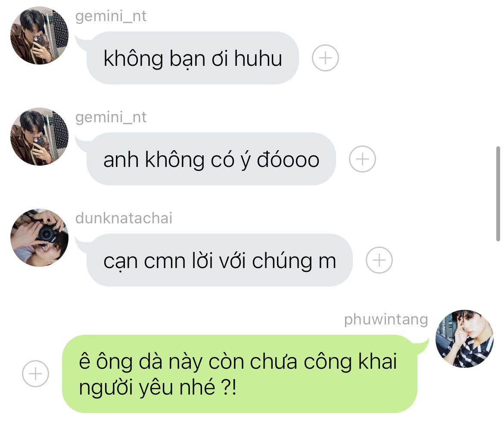
Task: Select the "không bạn ơi huhu" message bubble
Action: [192, 58]
